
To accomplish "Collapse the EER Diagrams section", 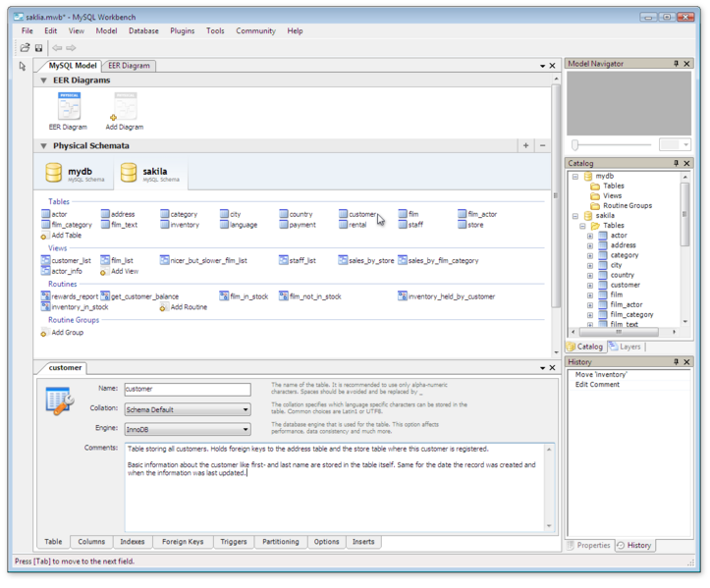I will (x=43, y=80).
